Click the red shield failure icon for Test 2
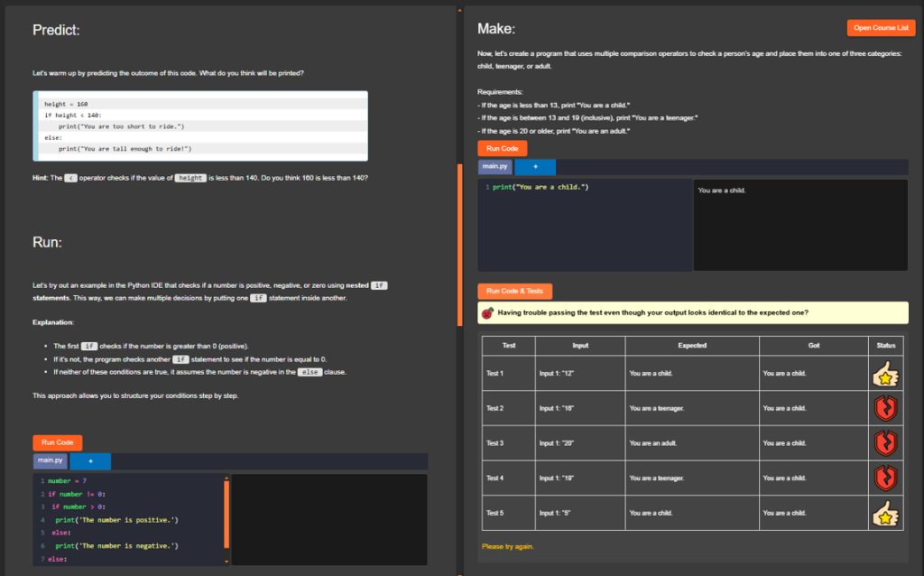This screenshot has height=576, width=924. point(885,407)
